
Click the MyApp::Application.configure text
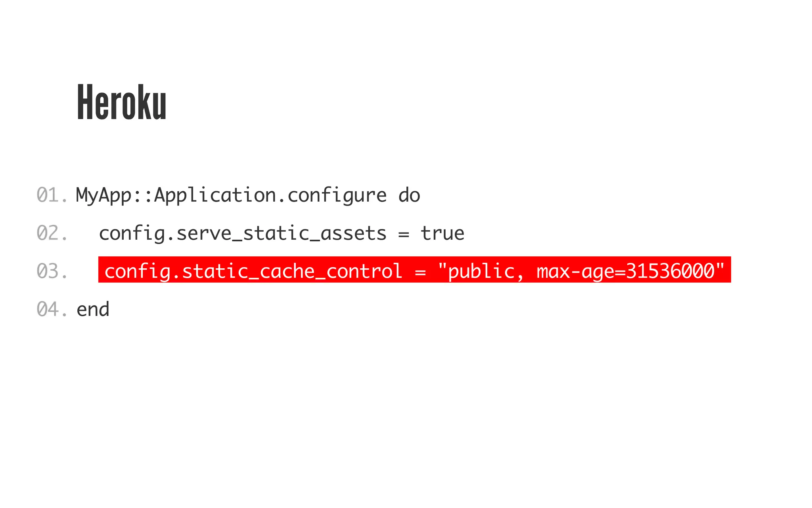tap(231, 196)
